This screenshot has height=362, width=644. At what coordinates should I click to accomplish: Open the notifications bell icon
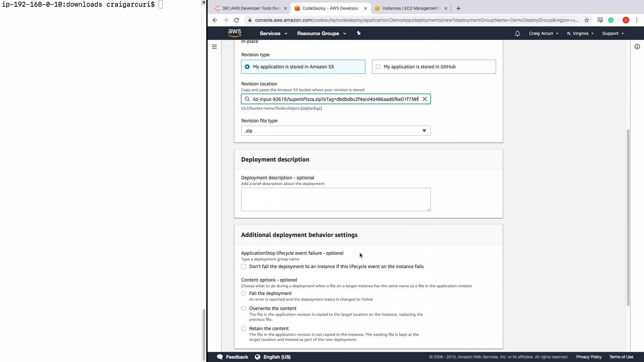point(517,34)
